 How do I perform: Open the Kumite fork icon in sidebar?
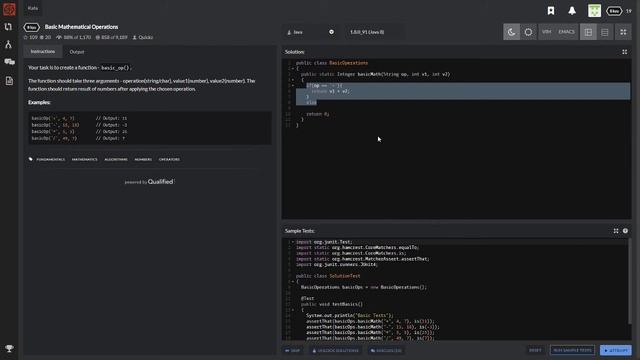[x=8, y=44]
